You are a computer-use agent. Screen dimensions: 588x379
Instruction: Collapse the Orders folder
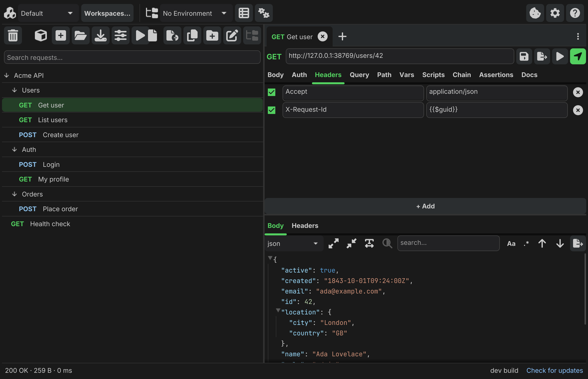pos(14,194)
